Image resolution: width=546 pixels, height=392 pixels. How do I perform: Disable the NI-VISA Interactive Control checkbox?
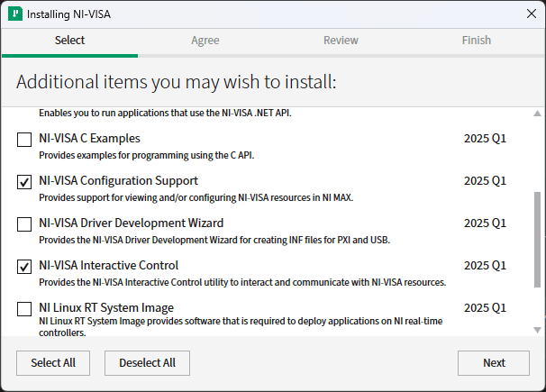coord(24,267)
